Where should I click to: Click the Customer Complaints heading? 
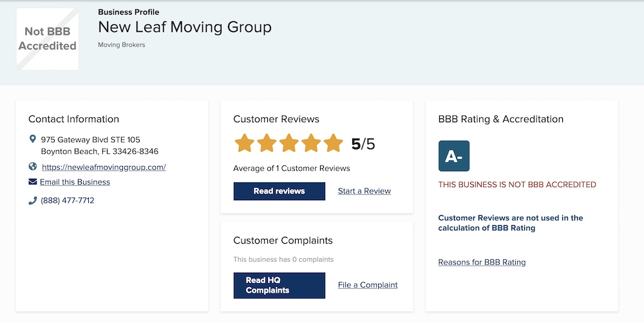[283, 241]
